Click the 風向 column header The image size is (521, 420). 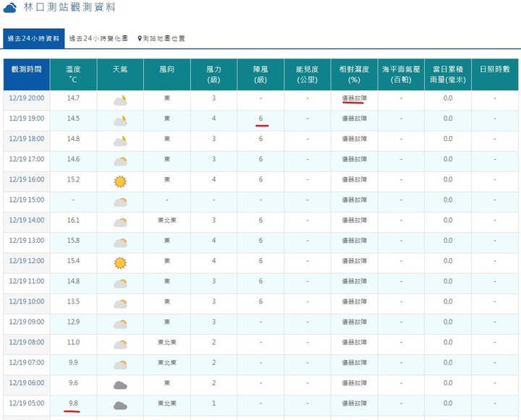(x=167, y=74)
